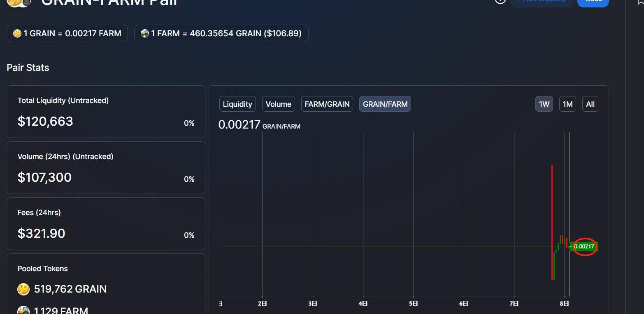This screenshot has width=644, height=314.
Task: Click the GRAIN icon in the price pill
Action: click(x=17, y=33)
